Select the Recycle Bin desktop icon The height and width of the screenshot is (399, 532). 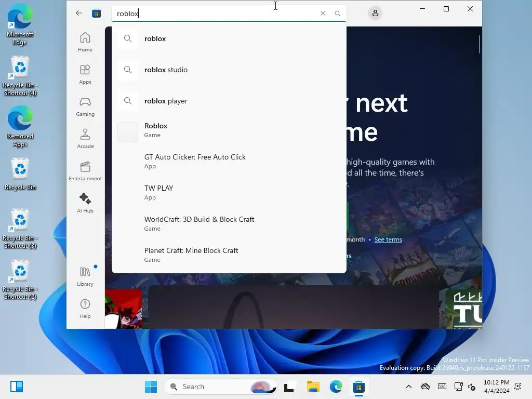tap(20, 174)
